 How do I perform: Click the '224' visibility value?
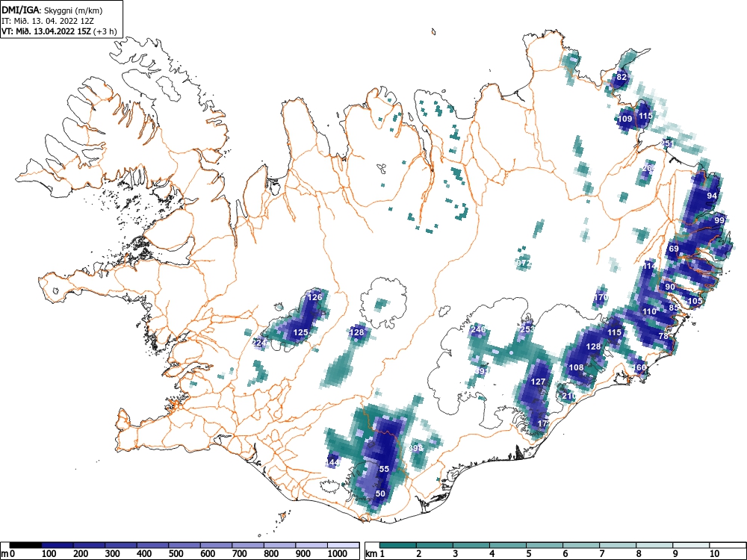[259, 343]
